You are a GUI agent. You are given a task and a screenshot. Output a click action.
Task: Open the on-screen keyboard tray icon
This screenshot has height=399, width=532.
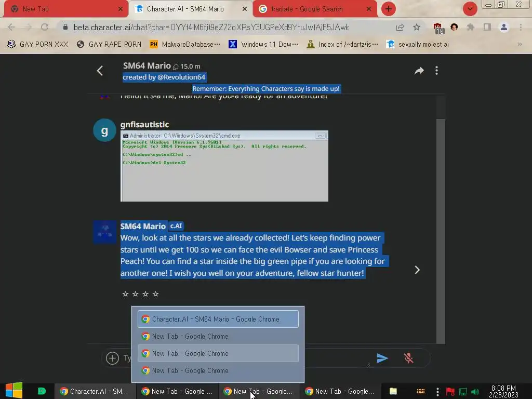[421, 391]
